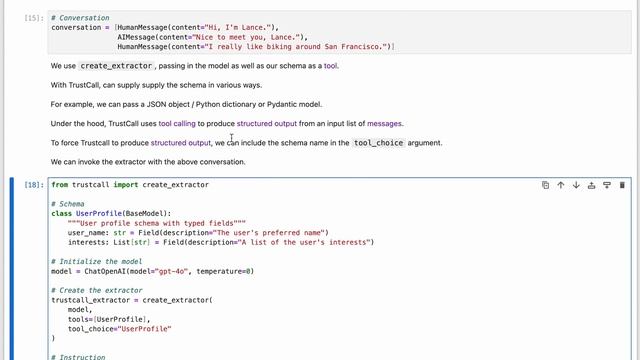The width and height of the screenshot is (640, 360).
Task: Select the "With TrustCall, can supply" markdown paragraph
Action: [156, 85]
